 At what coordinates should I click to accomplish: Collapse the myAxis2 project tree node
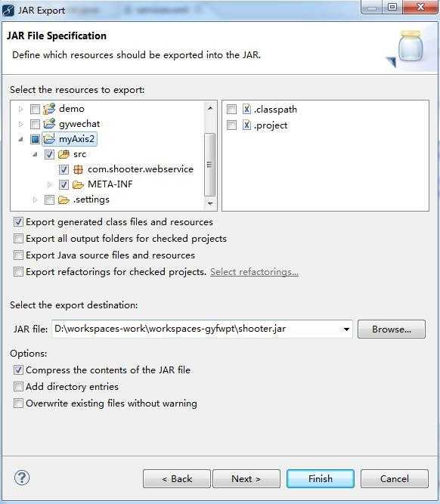point(21,139)
